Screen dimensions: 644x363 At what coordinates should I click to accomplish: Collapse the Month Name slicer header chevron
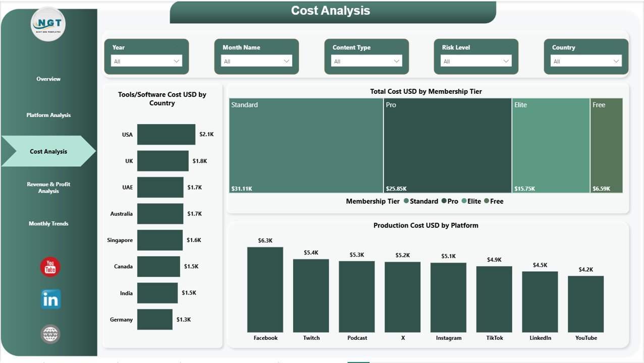click(x=288, y=47)
